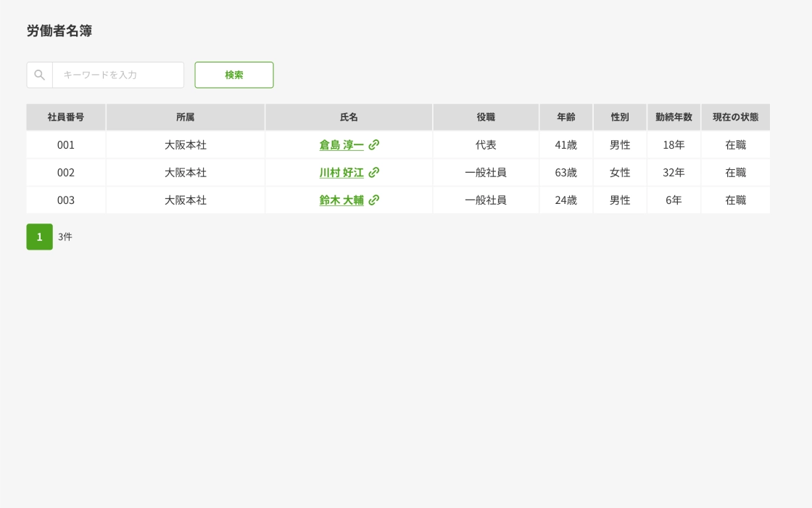Focus the キーワードを入力 search field

tap(118, 75)
